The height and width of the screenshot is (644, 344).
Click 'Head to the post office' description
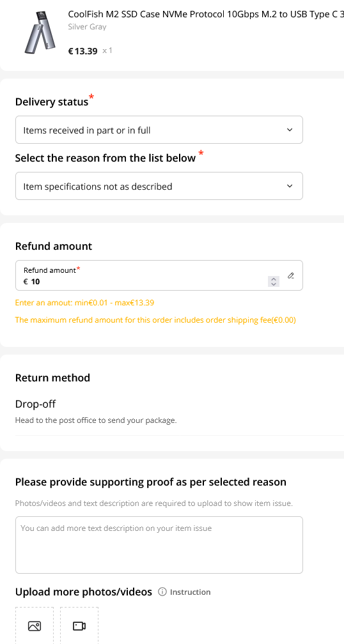[96, 420]
